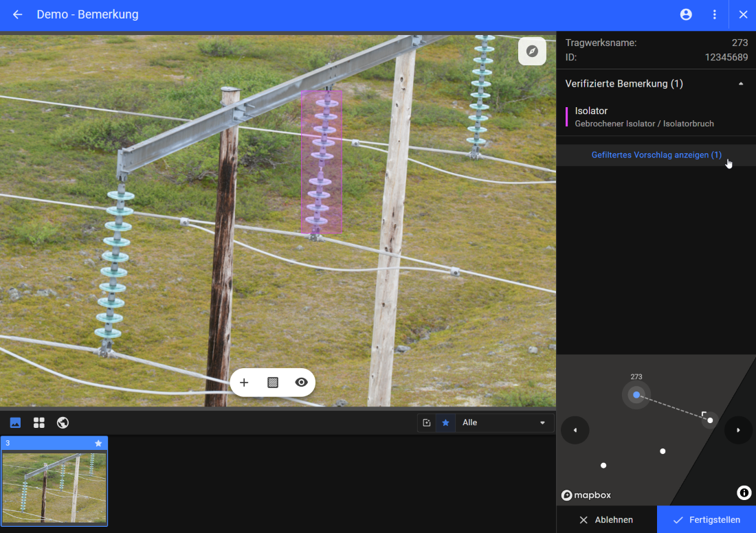Toggle star on thumbnail 3
Viewport: 756px width, 533px height.
(x=98, y=444)
